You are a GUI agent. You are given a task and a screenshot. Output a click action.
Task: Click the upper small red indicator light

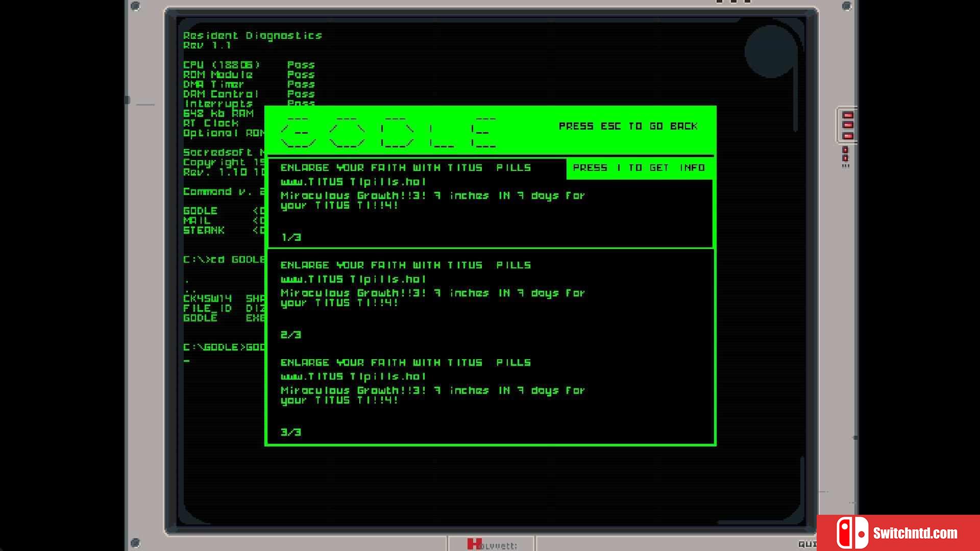coord(845,150)
